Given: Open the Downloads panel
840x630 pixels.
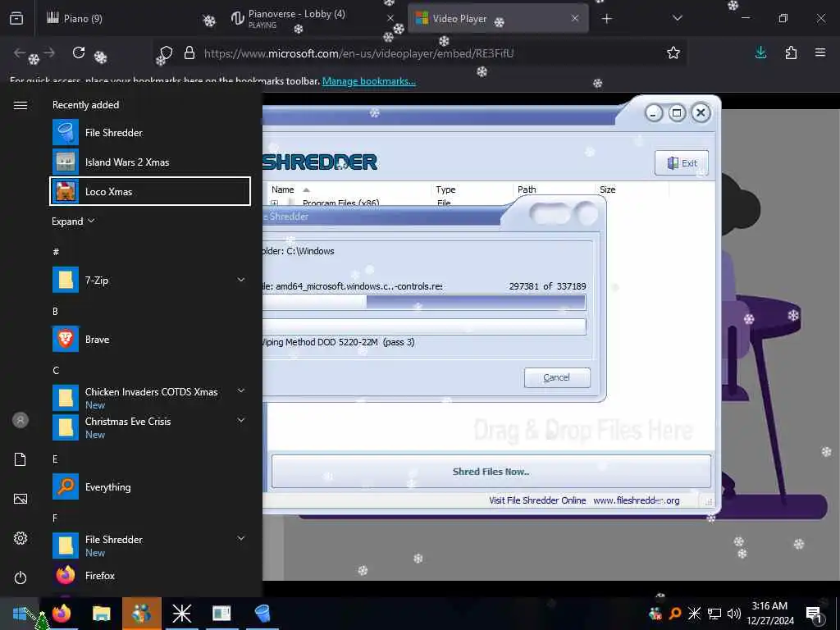Looking at the screenshot, I should coord(760,52).
